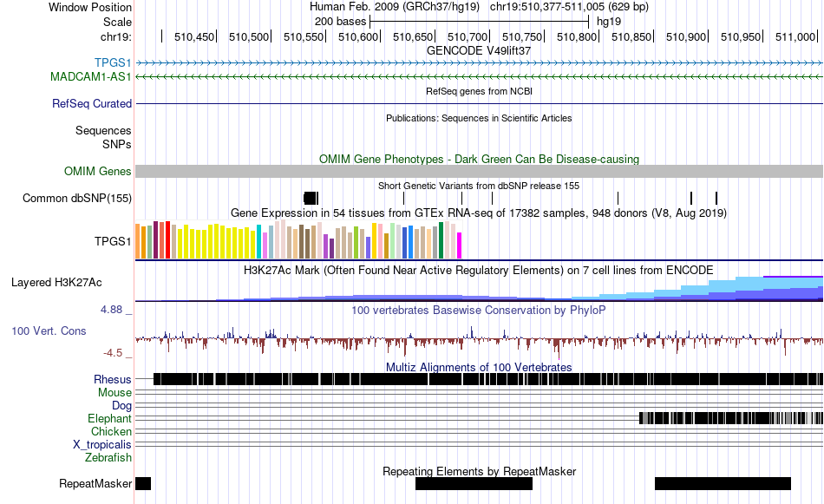Open the OMIM Gene Phenotypes track title
This screenshot has height=504, width=824.
click(x=479, y=160)
